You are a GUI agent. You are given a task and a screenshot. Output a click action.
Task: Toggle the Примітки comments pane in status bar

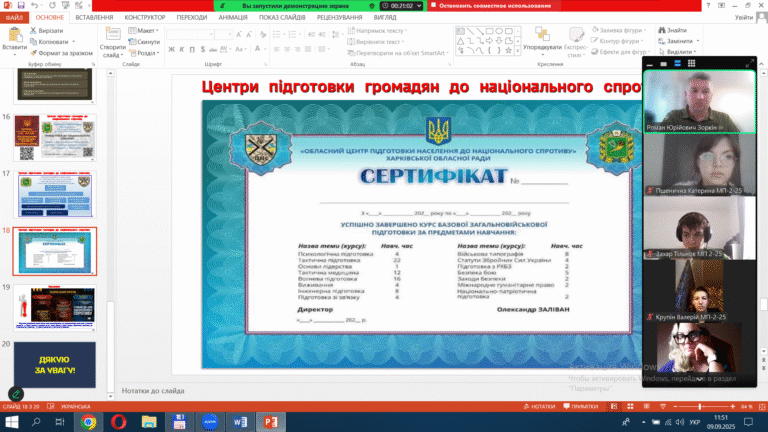[579, 407]
